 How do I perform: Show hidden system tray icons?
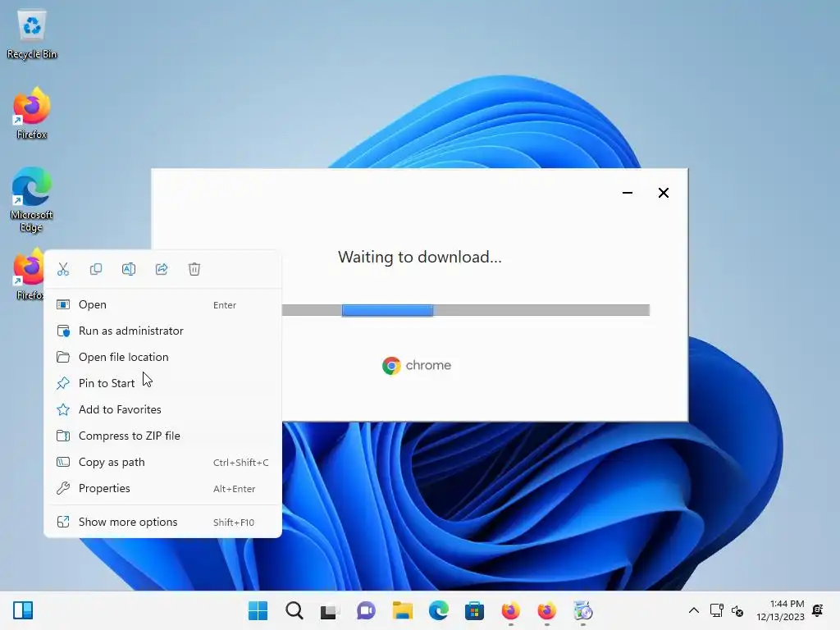693,610
